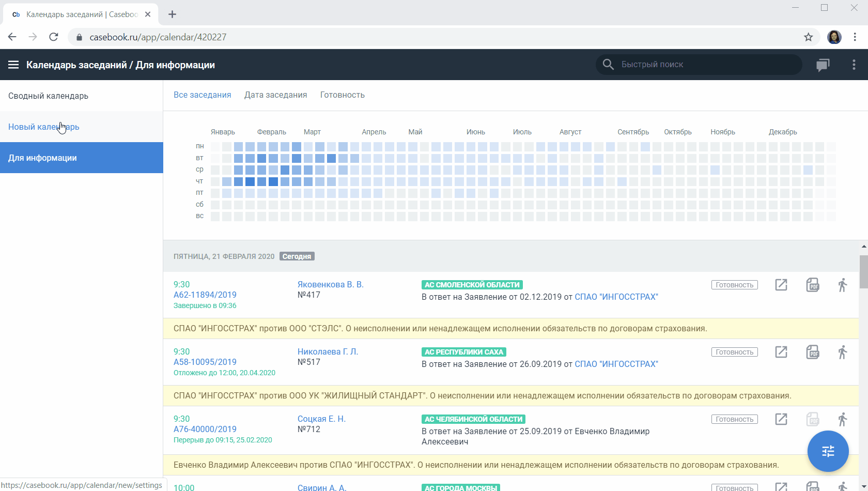This screenshot has height=491, width=868.
Task: Download PDF for case А58-10095/2019
Action: coord(813,352)
